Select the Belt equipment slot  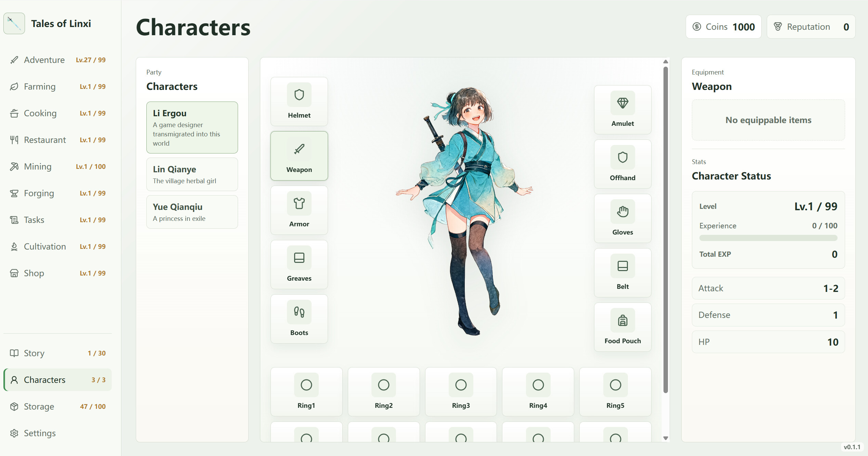[622, 273]
